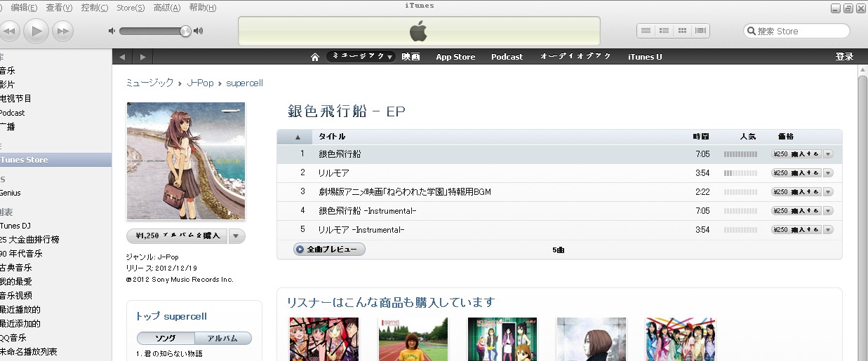Open the ミュージック dropdown tab
This screenshot has height=361, width=868.
361,57
